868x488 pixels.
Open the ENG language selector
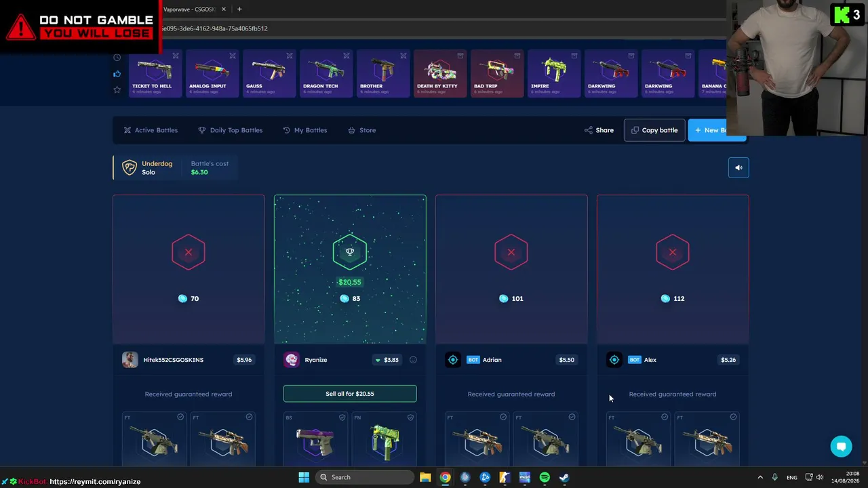(792, 477)
